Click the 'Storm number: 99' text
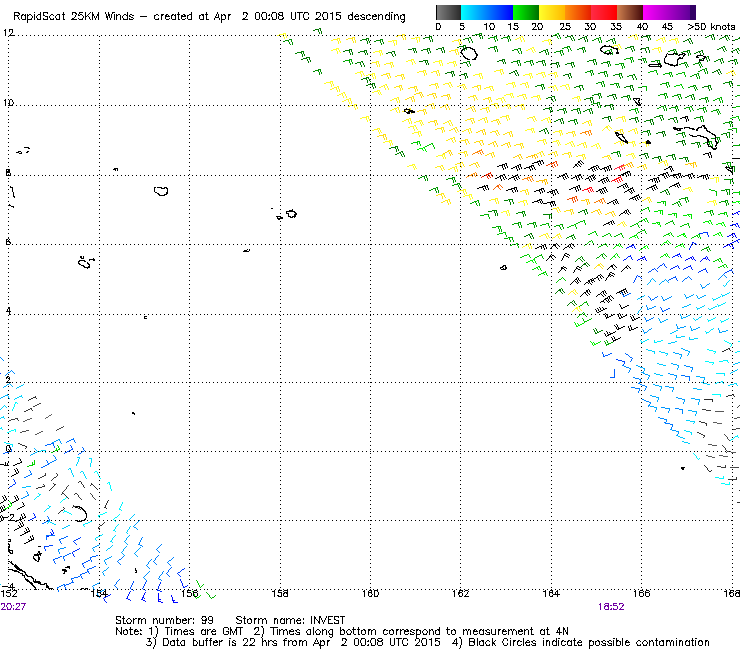The height and width of the screenshot is (650, 740). [164, 620]
